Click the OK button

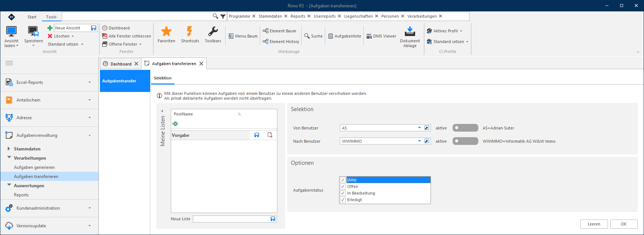pos(624,224)
